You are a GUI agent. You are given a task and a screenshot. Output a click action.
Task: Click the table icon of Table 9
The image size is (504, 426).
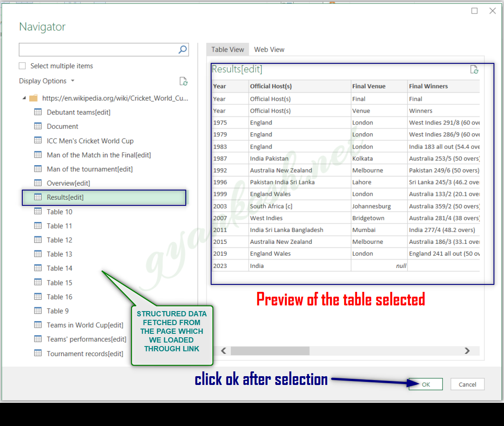point(38,311)
